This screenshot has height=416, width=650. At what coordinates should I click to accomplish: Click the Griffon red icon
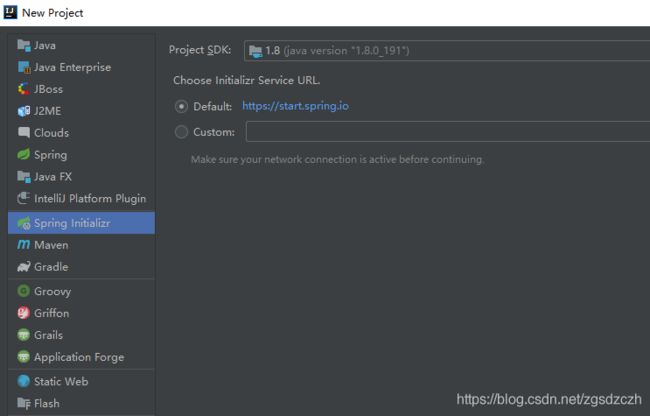[x=24, y=313]
